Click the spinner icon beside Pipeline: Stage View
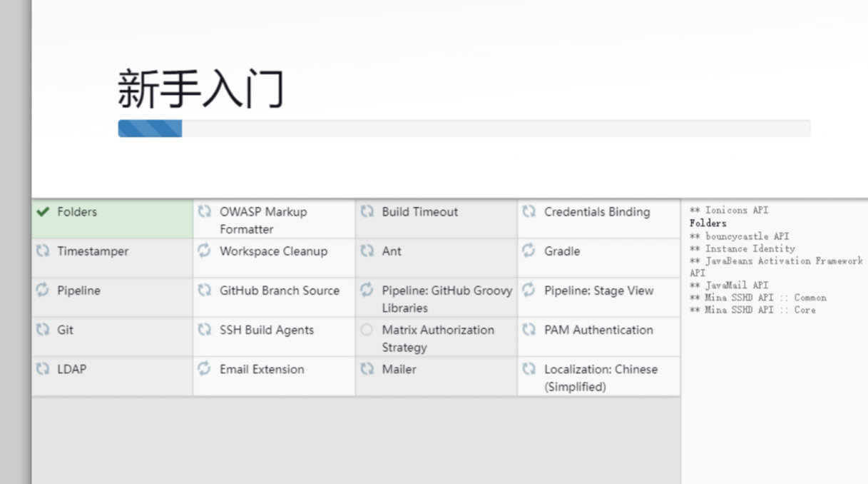Image resolution: width=868 pixels, height=484 pixels. click(x=529, y=290)
